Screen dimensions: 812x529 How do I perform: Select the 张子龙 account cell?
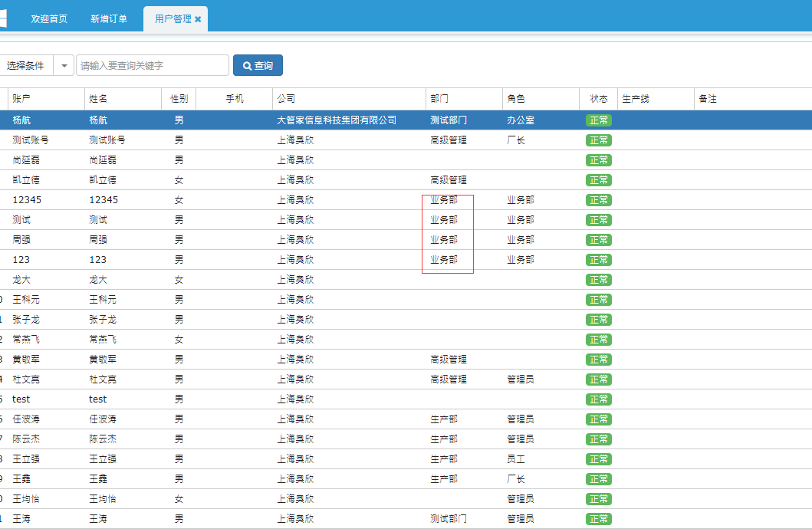(26, 320)
